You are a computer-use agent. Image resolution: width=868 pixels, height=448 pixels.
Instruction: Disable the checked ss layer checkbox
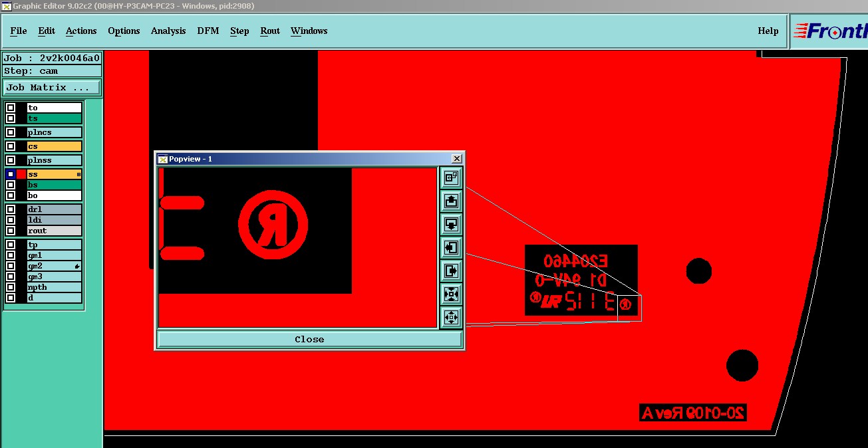(x=11, y=174)
